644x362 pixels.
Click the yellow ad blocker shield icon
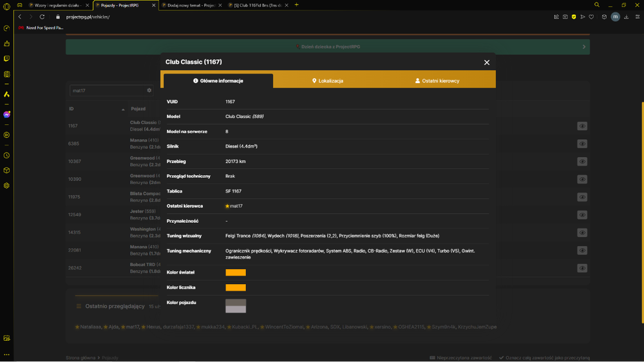[x=574, y=17]
